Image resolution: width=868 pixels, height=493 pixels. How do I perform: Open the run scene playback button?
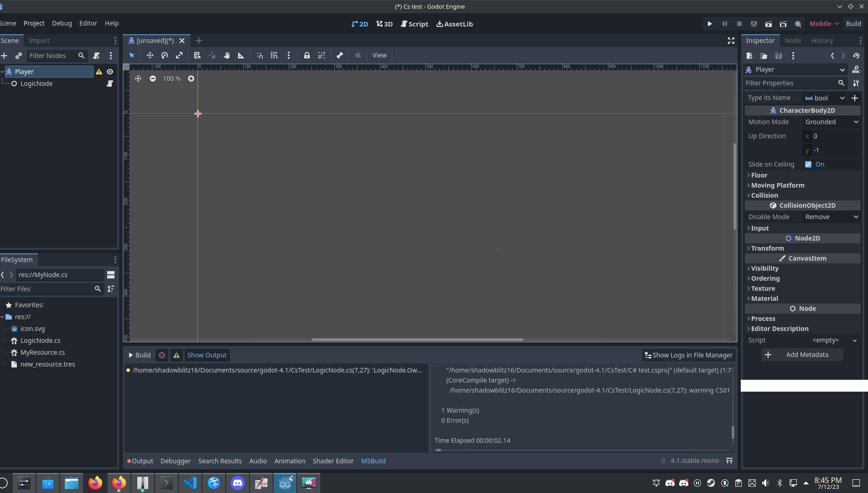click(x=710, y=24)
